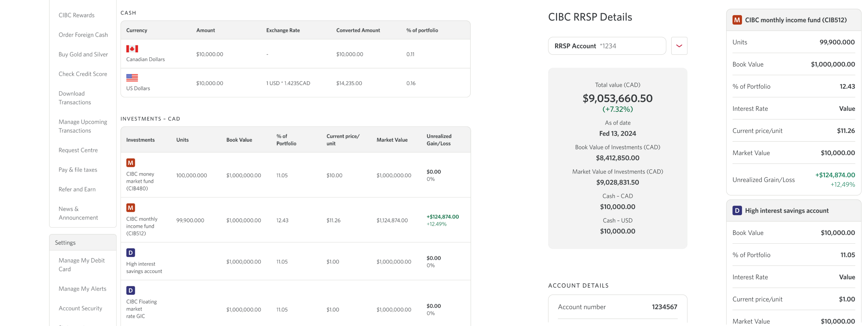Click D badge for High interest savings row
This screenshot has width=868, height=326.
[131, 253]
